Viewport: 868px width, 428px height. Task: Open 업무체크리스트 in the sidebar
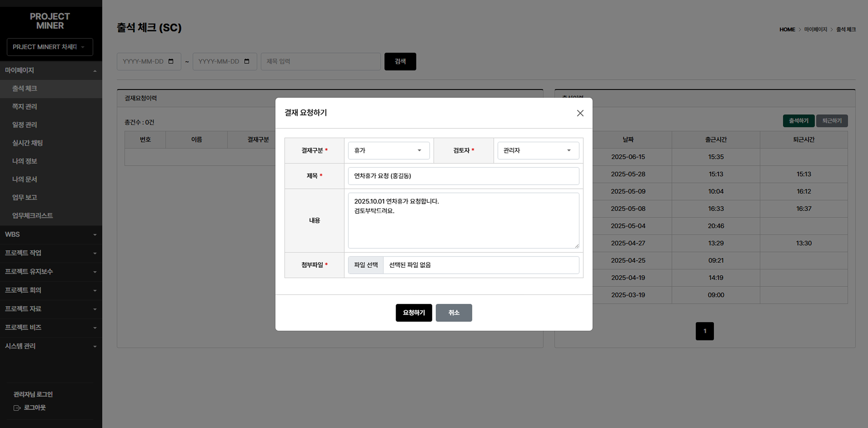(x=32, y=216)
